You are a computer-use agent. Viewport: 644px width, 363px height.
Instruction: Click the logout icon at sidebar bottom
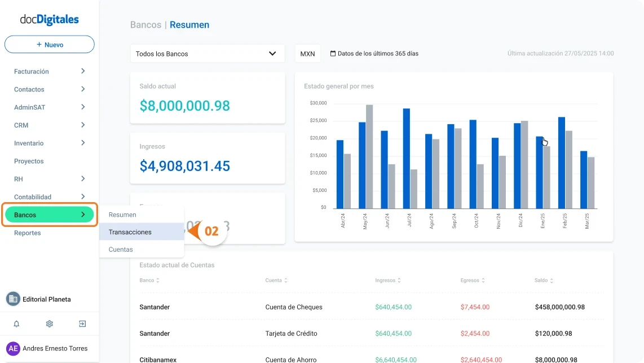(x=82, y=323)
